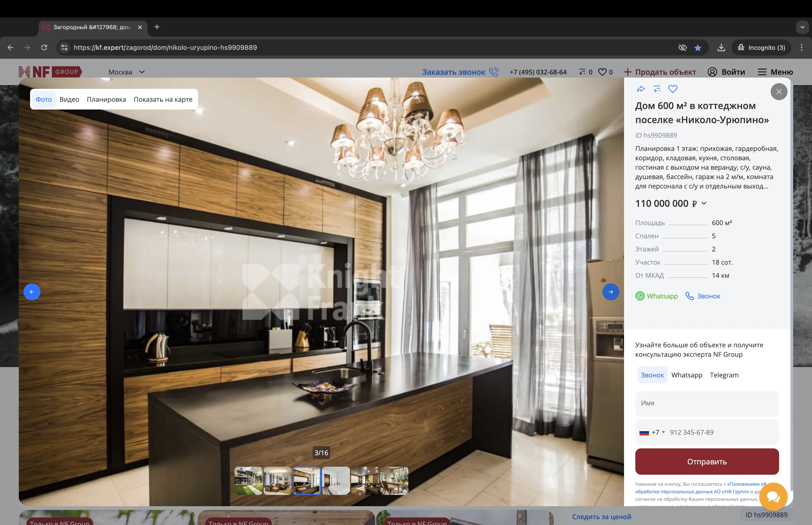Image resolution: width=812 pixels, height=525 pixels.
Task: Click the share arrow icon in listing panel
Action: pyautogui.click(x=641, y=89)
